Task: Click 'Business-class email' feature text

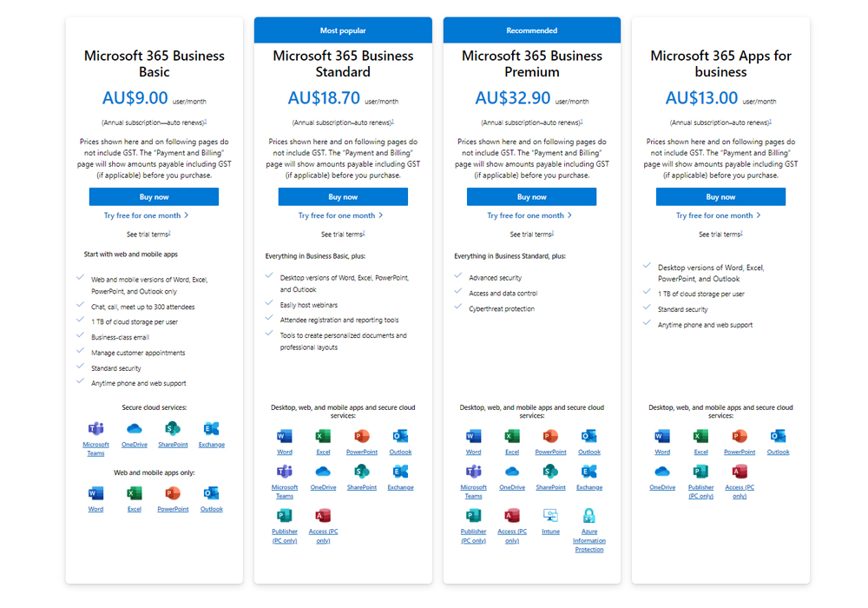Action: pos(120,337)
